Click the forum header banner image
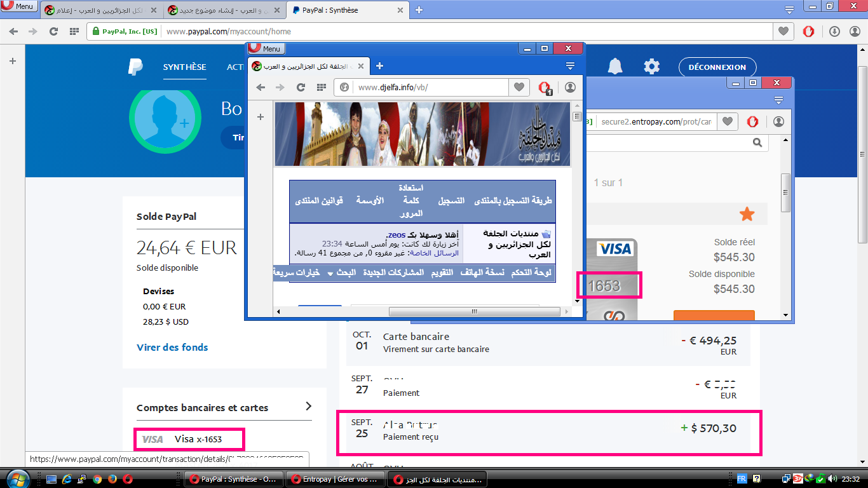Image resolution: width=868 pixels, height=488 pixels. click(x=423, y=135)
